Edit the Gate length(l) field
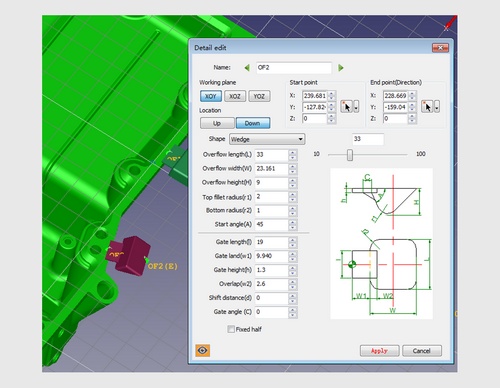 point(271,242)
